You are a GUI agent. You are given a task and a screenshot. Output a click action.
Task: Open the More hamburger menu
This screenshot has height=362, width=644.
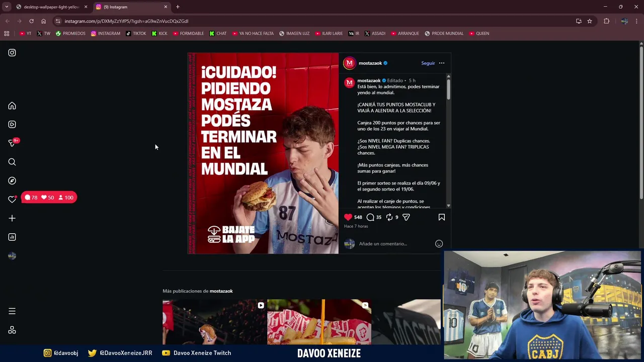coord(12,311)
